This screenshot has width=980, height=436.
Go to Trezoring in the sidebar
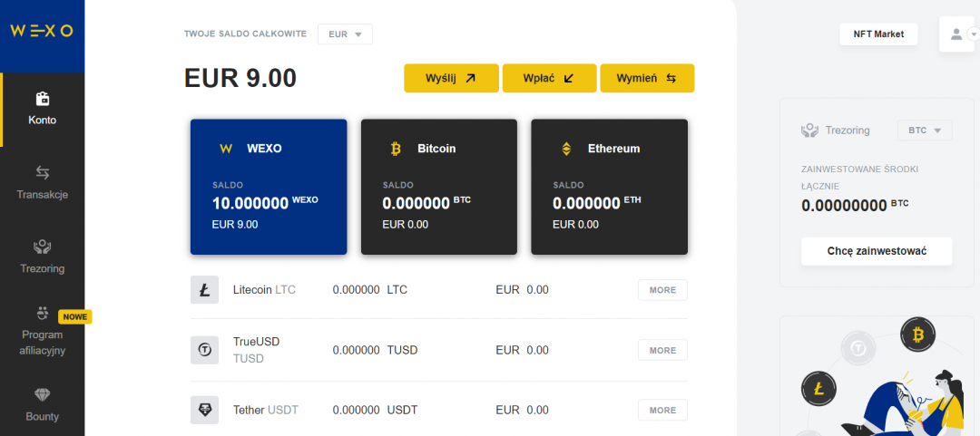click(x=42, y=257)
